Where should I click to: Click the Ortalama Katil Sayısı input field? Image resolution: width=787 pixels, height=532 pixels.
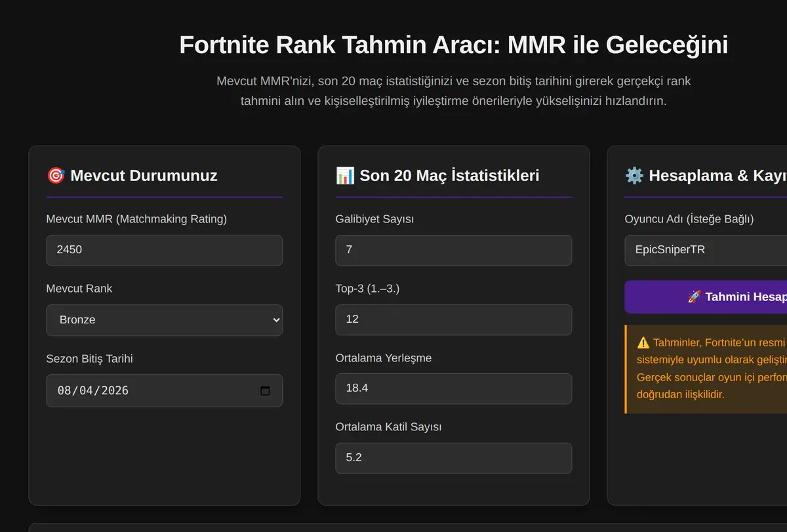pos(453,458)
